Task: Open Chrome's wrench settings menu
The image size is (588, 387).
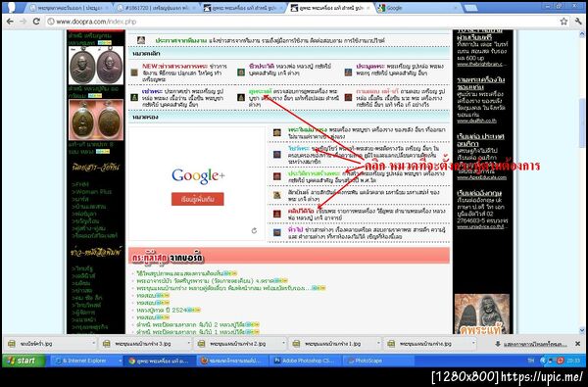Action: coord(578,22)
